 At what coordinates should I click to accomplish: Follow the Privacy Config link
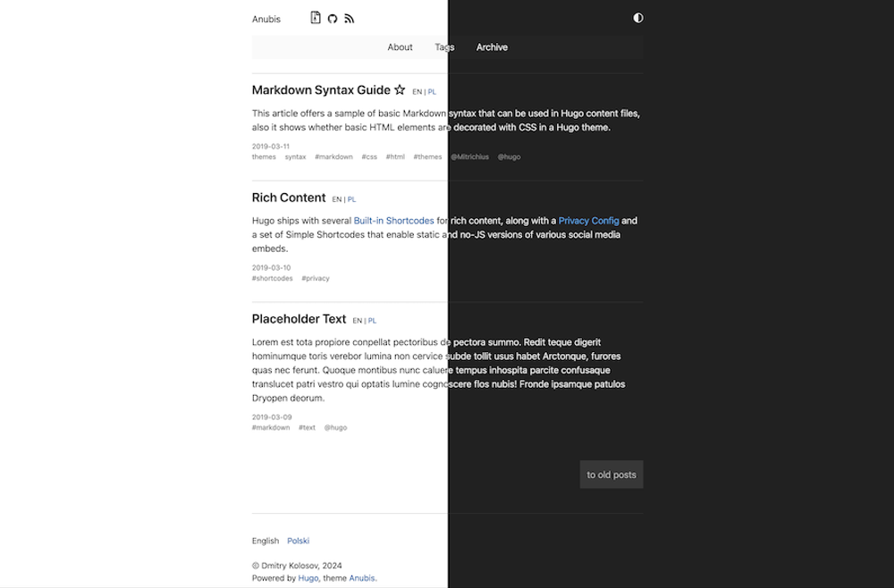(x=588, y=221)
